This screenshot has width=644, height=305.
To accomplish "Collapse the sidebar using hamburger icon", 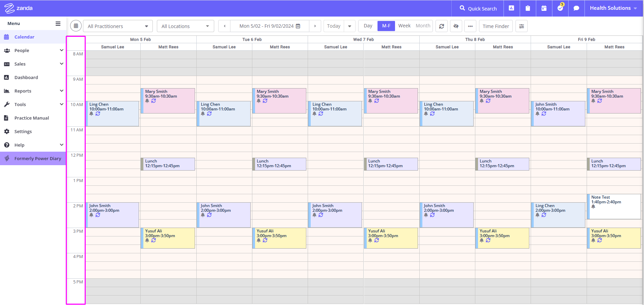I will 58,23.
